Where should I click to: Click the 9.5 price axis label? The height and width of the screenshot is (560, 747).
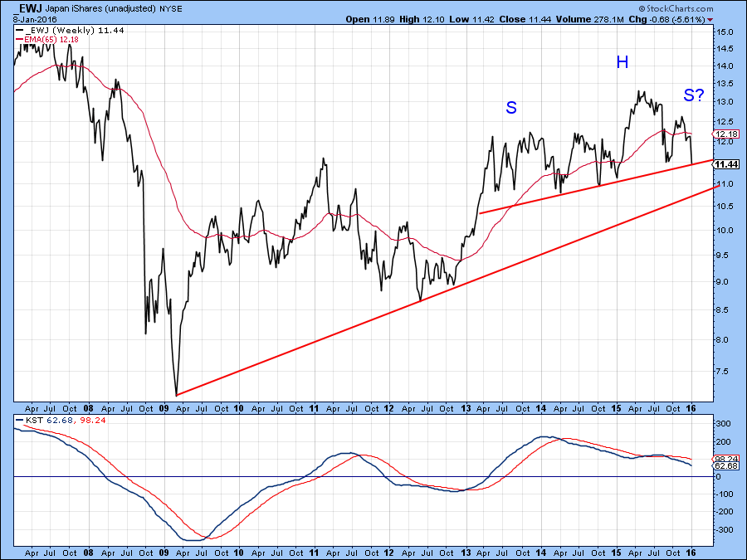pos(722,256)
